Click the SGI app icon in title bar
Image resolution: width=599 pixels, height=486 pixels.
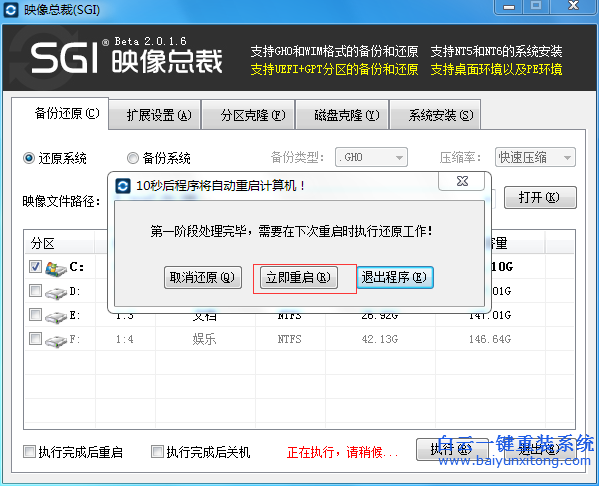coord(11,10)
